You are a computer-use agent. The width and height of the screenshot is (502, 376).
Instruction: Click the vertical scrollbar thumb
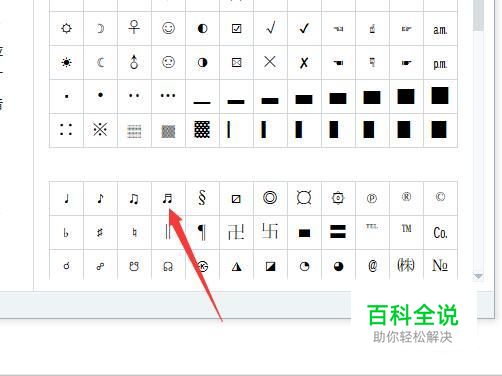tap(478, 15)
